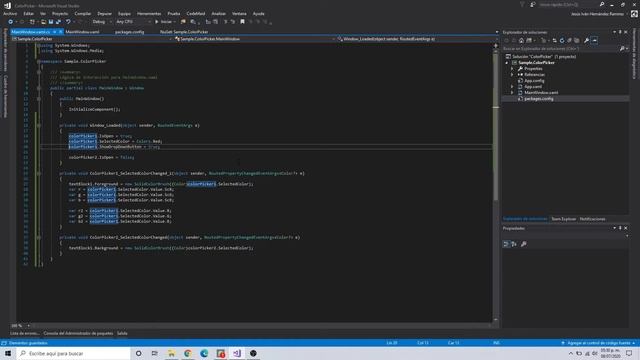Open Visual Studio from the taskbar
640x360 pixels.
237,353
